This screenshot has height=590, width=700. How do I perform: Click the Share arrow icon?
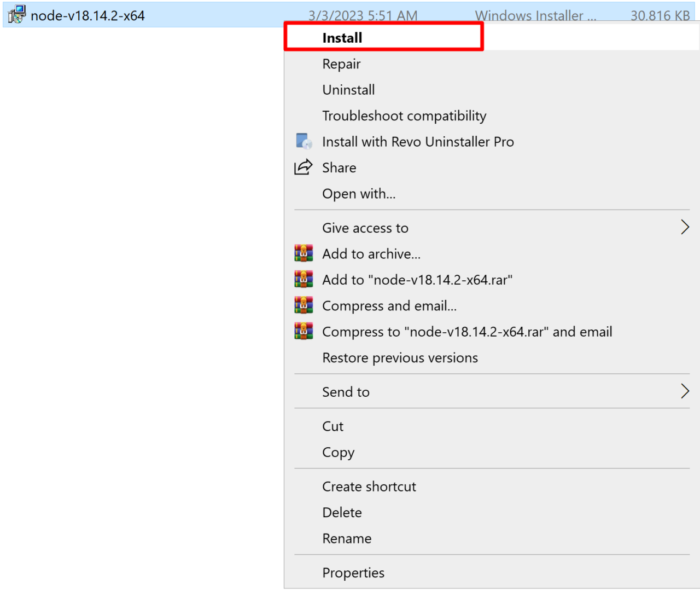(x=304, y=167)
